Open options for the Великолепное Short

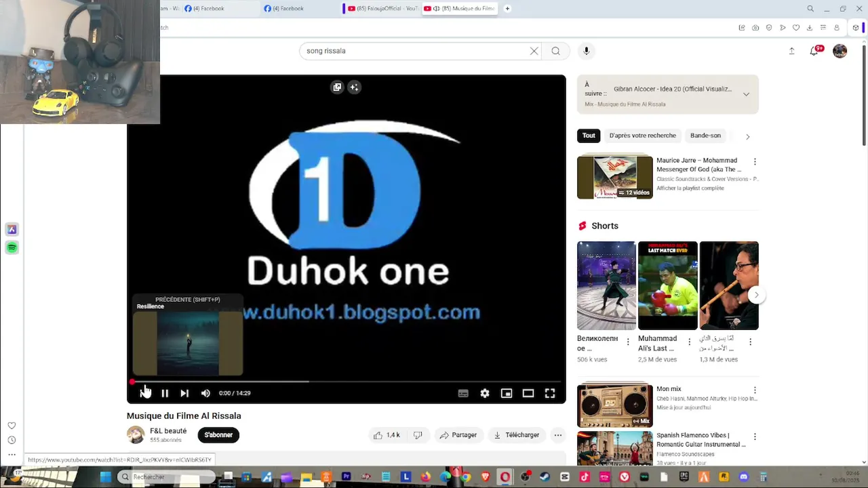[x=628, y=342]
